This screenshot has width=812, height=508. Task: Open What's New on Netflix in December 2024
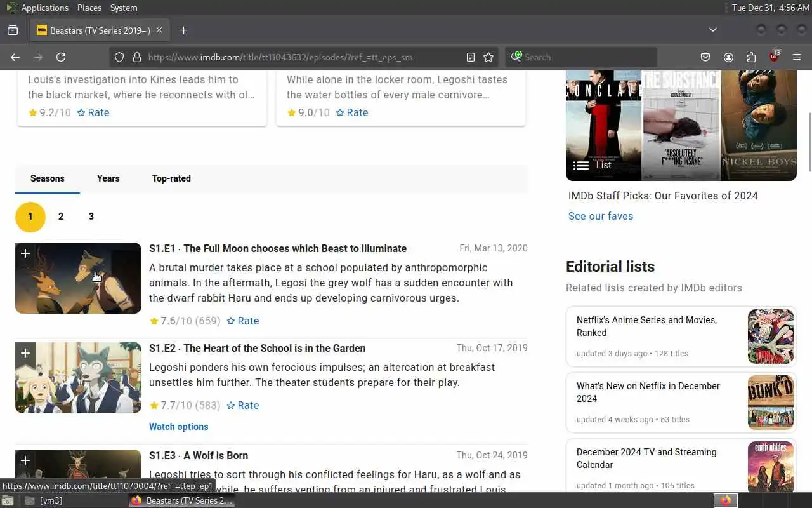click(648, 392)
